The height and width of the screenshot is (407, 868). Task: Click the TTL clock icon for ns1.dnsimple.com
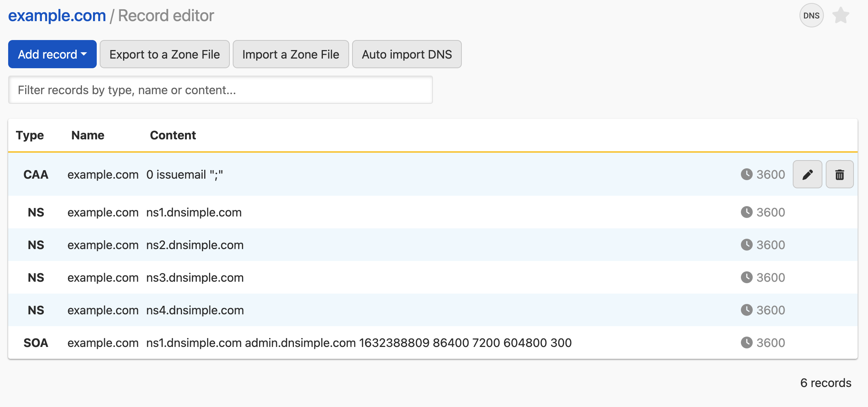click(x=746, y=212)
